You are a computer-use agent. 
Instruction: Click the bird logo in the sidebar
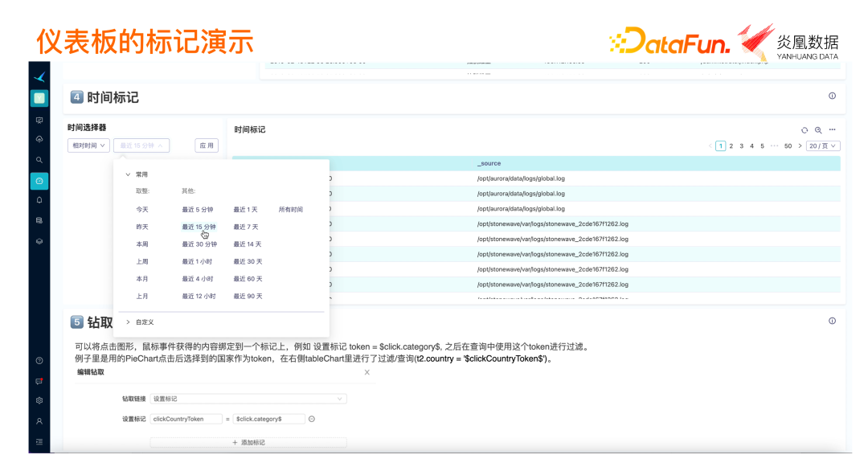click(39, 77)
